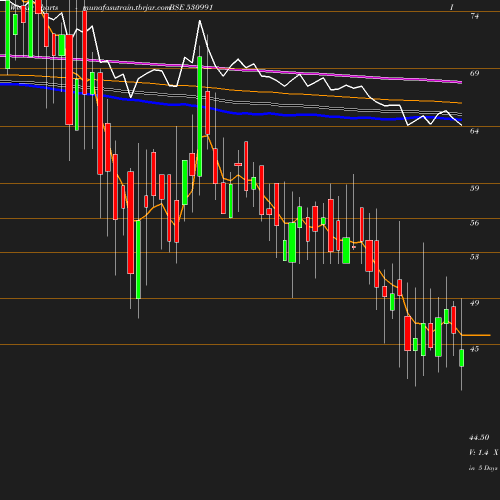
Task: Click the tall green candle reaching 70
Action: (200, 116)
